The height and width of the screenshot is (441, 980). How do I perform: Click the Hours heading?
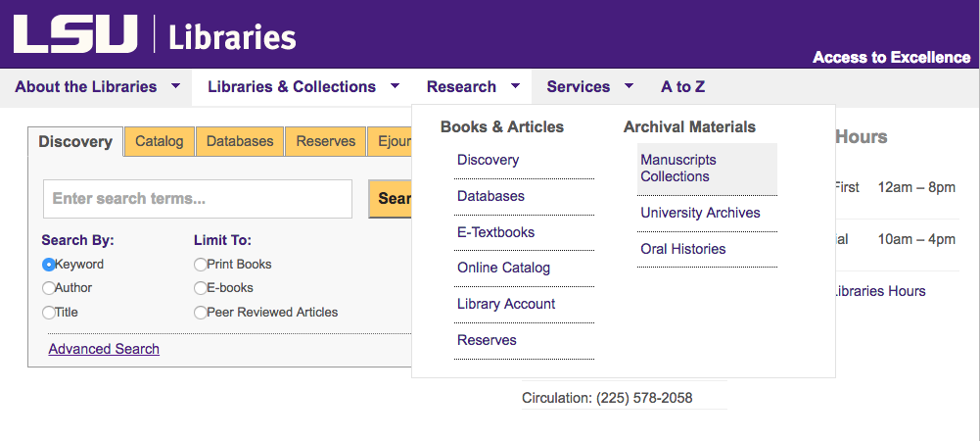862,137
